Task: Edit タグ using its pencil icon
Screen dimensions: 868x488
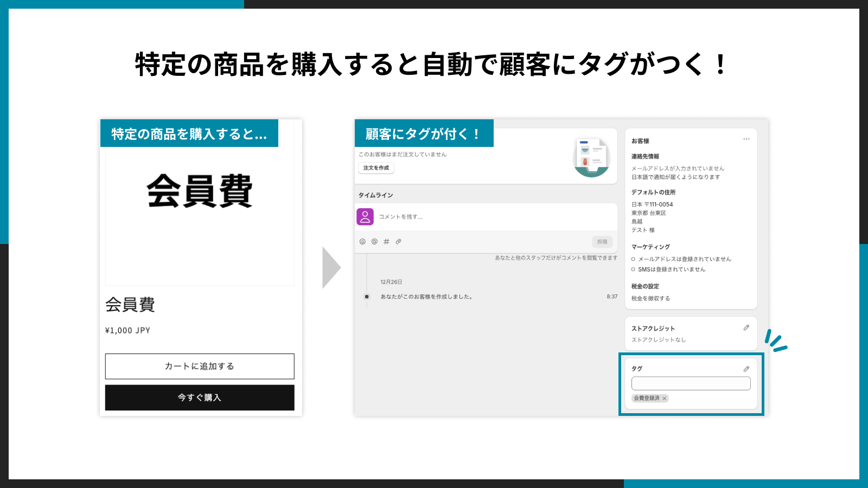Action: click(x=746, y=368)
